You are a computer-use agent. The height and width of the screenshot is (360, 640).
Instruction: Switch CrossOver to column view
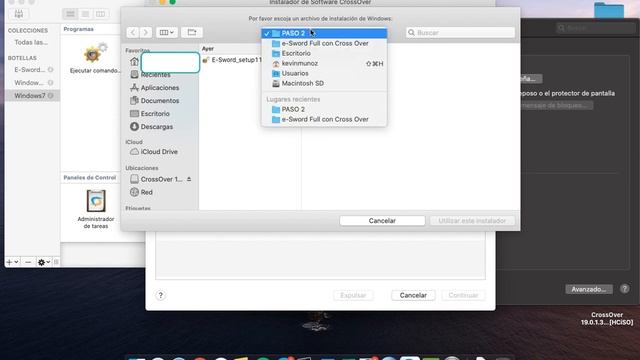click(100, 14)
